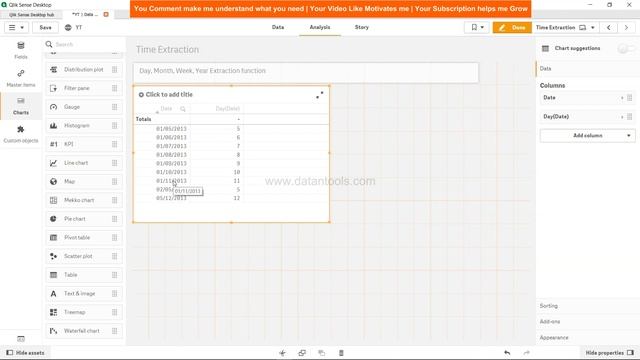The height and width of the screenshot is (360, 640).
Task: Select the Pie chart item
Action: 84,219
